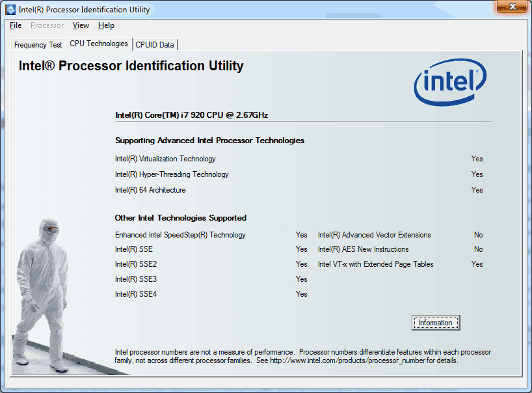Open the View menu
Image resolution: width=532 pixels, height=393 pixels.
pos(81,25)
